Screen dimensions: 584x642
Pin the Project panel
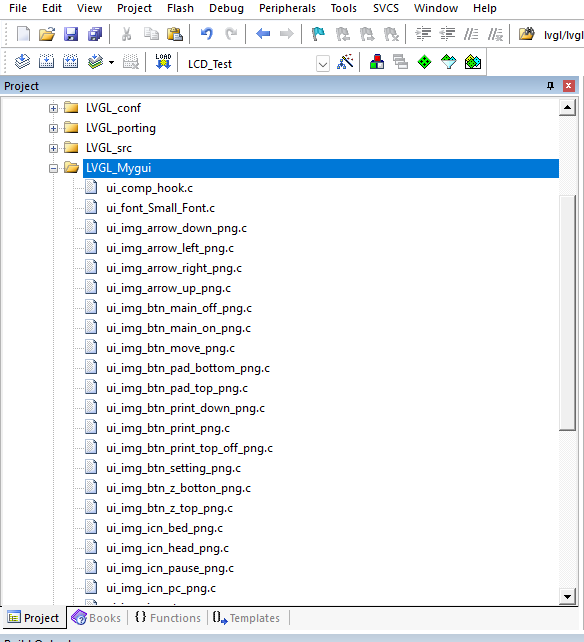pyautogui.click(x=550, y=86)
